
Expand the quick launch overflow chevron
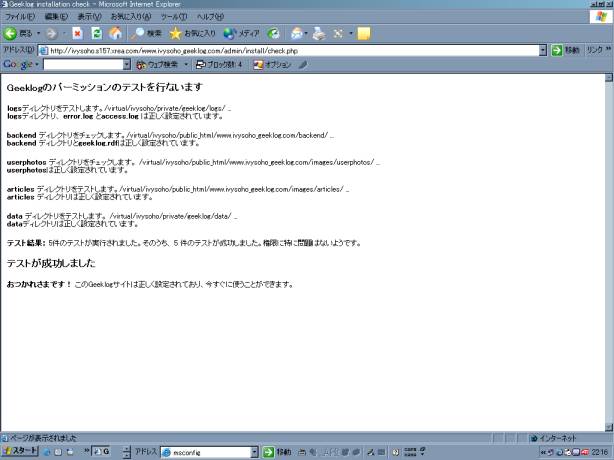coord(87,451)
